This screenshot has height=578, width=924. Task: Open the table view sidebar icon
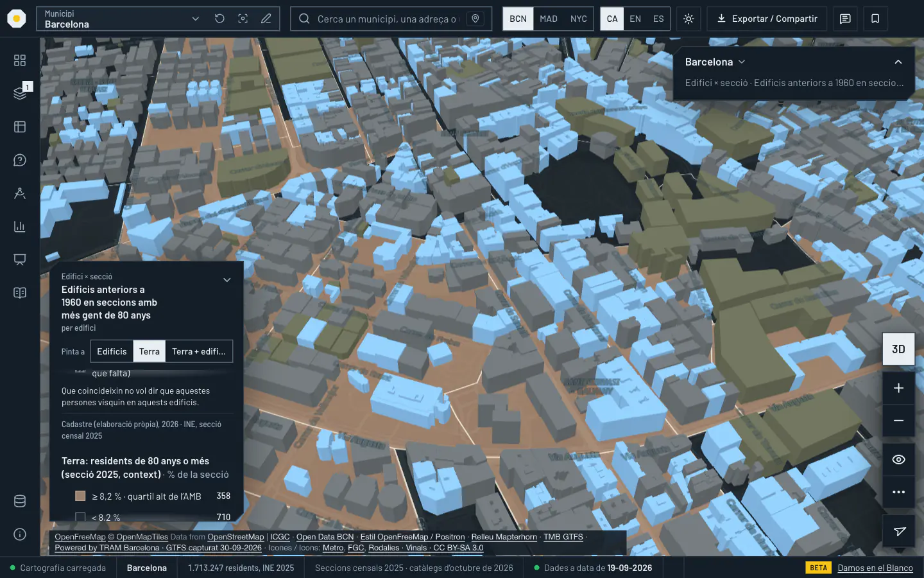[x=20, y=127]
